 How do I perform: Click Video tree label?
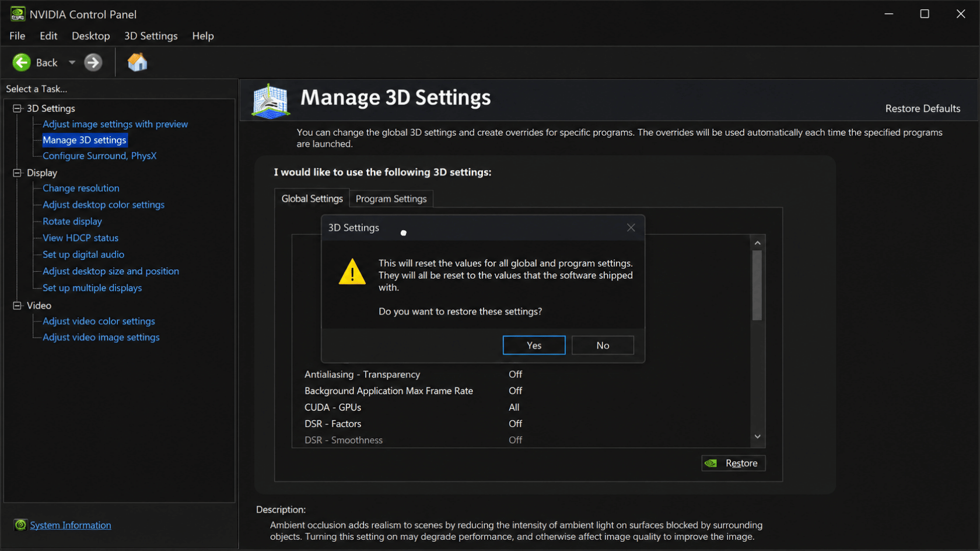pyautogui.click(x=39, y=306)
